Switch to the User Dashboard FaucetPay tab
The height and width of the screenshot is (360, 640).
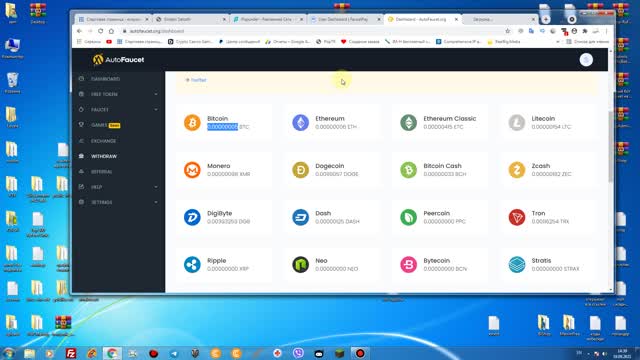tap(345, 19)
